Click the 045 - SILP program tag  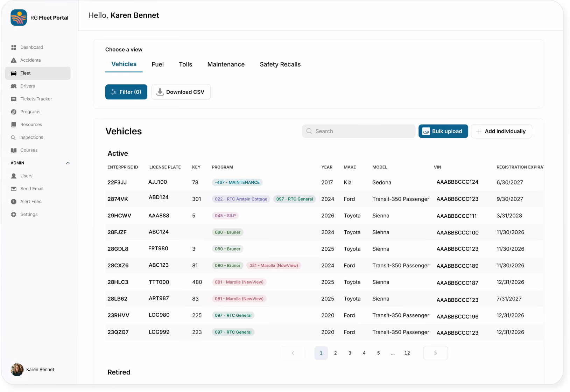pos(225,216)
